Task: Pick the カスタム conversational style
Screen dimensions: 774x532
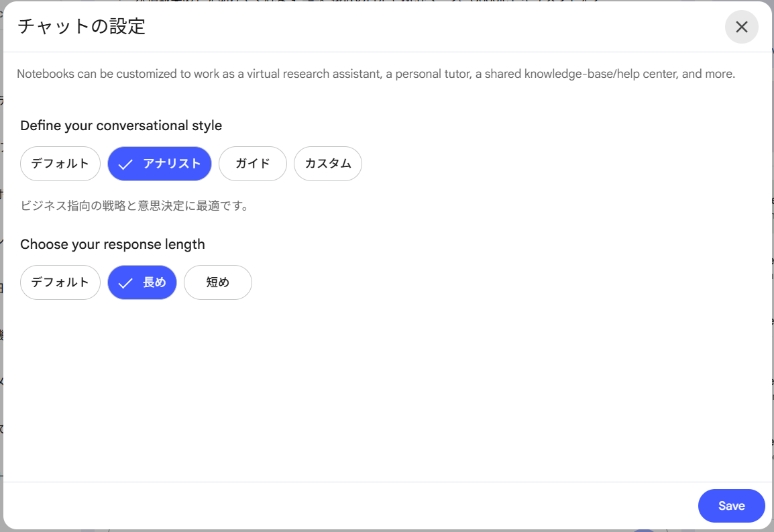Action: (x=328, y=164)
